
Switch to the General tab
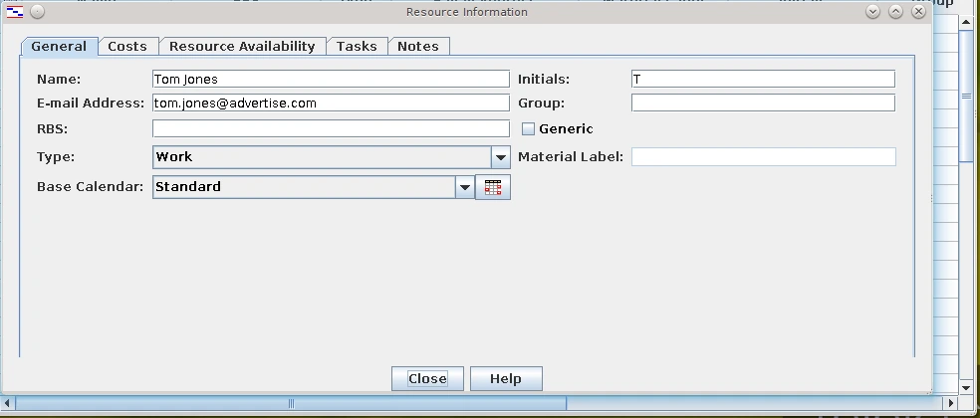click(x=59, y=46)
